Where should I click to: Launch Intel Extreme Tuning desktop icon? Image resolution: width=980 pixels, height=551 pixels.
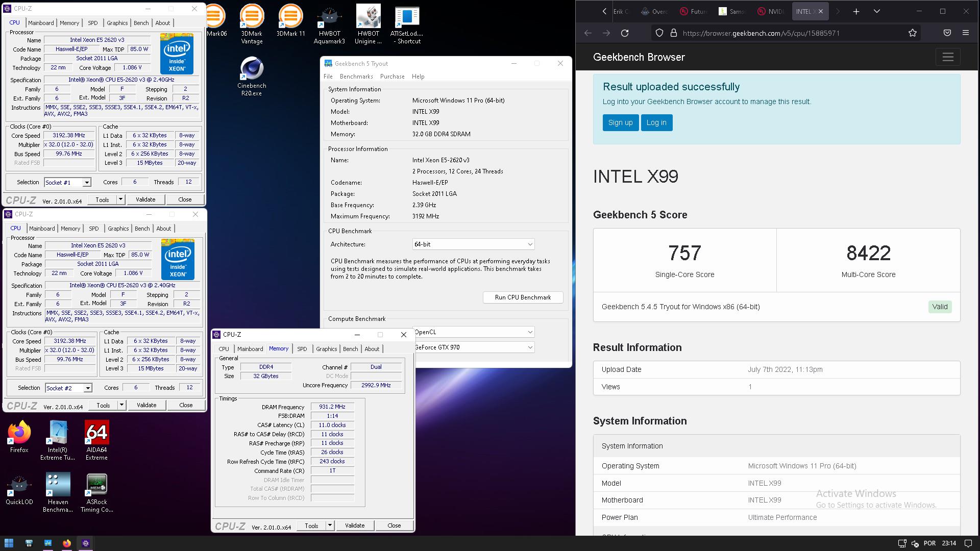point(58,440)
